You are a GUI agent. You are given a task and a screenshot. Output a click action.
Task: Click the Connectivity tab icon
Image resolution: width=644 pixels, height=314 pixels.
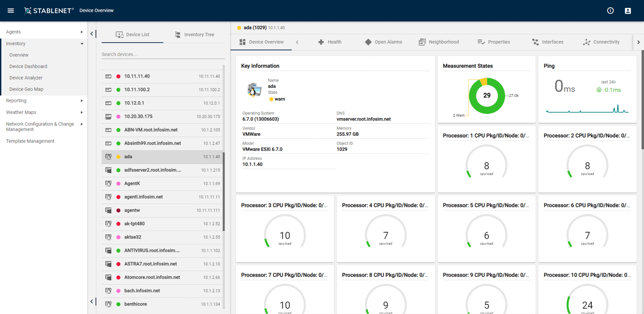tap(587, 42)
